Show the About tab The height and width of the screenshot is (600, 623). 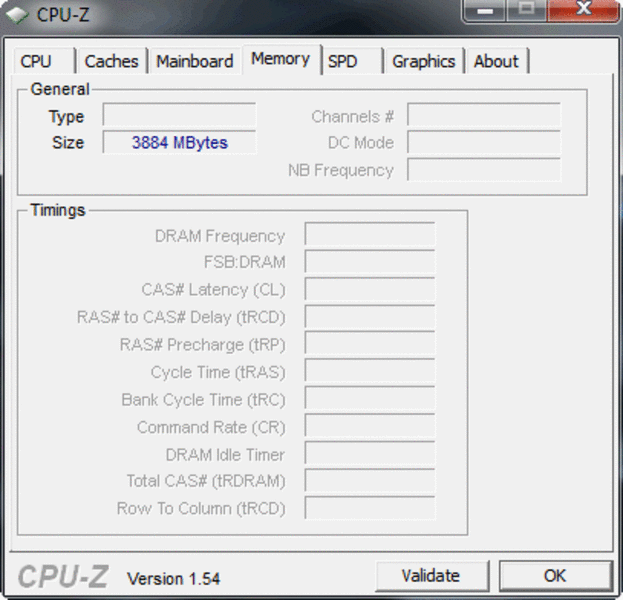(x=497, y=61)
